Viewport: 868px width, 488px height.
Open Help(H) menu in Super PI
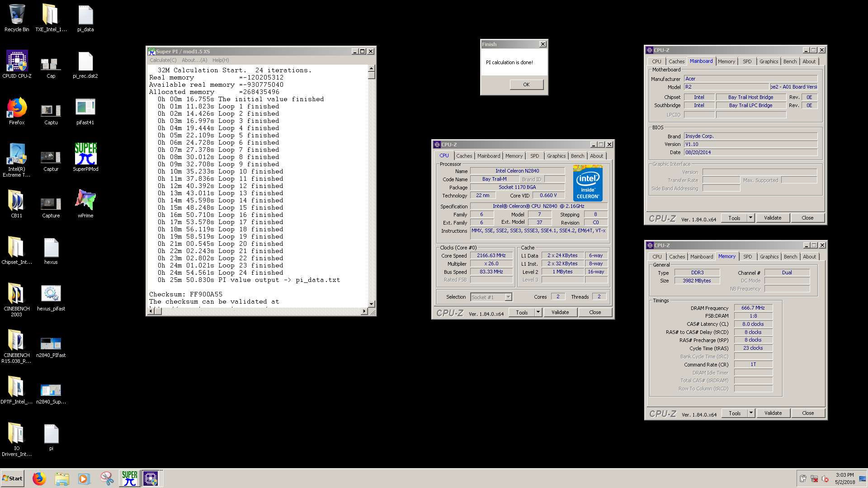221,60
